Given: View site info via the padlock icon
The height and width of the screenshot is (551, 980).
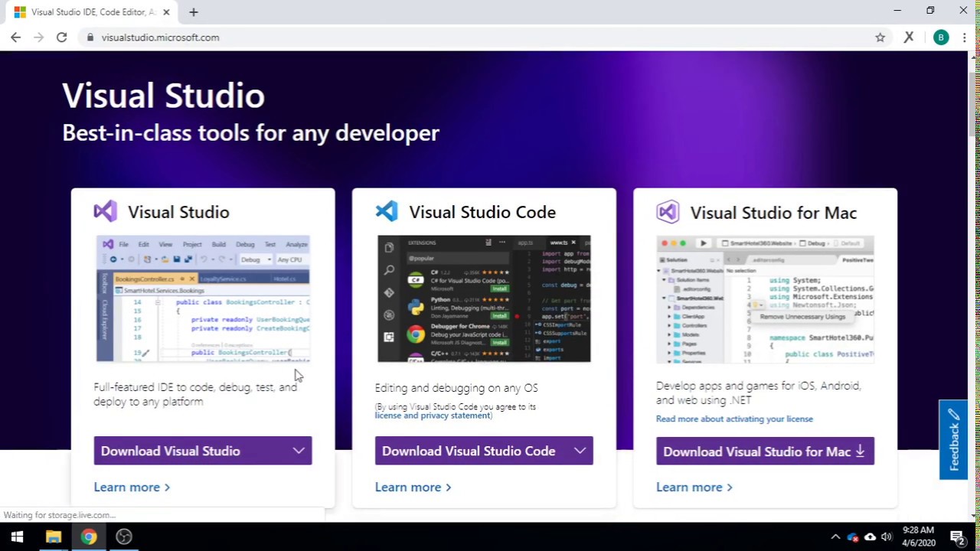Looking at the screenshot, I should coord(90,37).
